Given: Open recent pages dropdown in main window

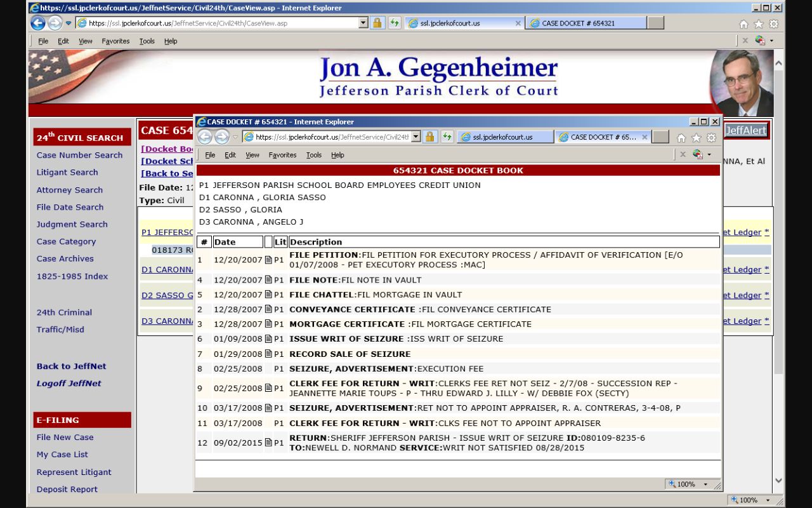Looking at the screenshot, I should [69, 23].
